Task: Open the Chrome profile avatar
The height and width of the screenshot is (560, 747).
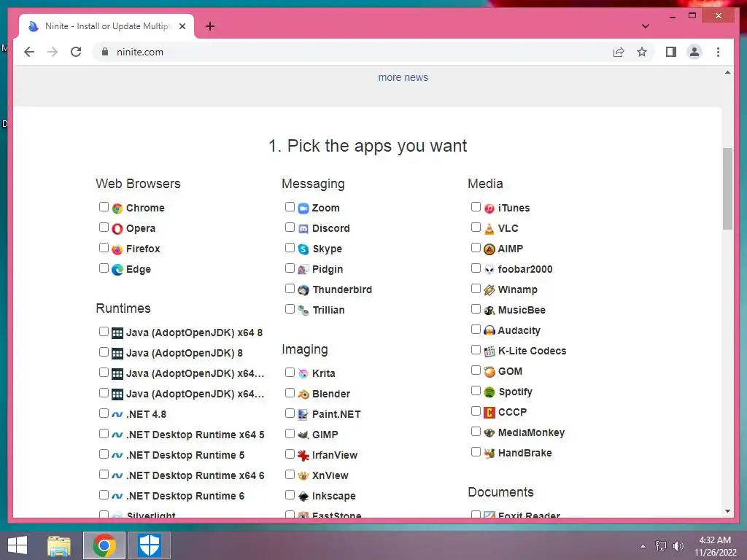Action: (694, 52)
